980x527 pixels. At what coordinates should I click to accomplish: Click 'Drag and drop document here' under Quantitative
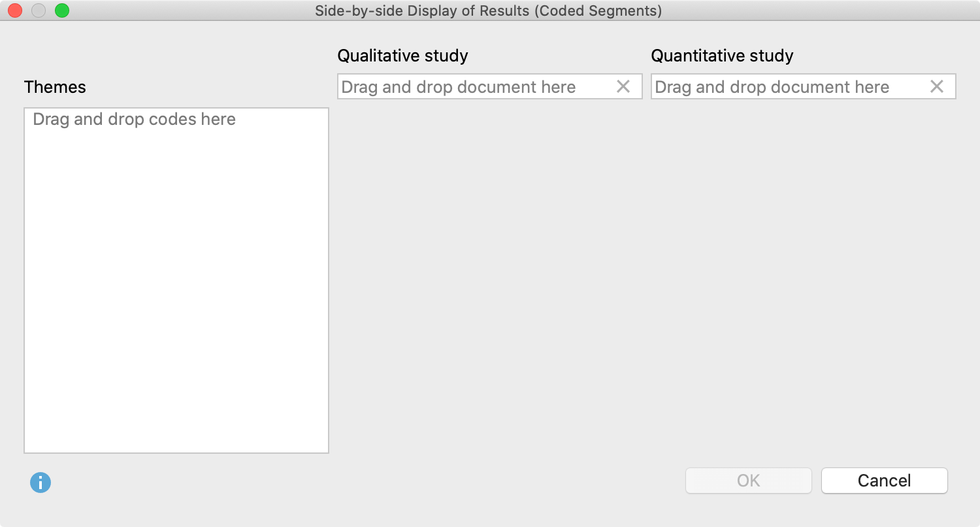(x=772, y=87)
